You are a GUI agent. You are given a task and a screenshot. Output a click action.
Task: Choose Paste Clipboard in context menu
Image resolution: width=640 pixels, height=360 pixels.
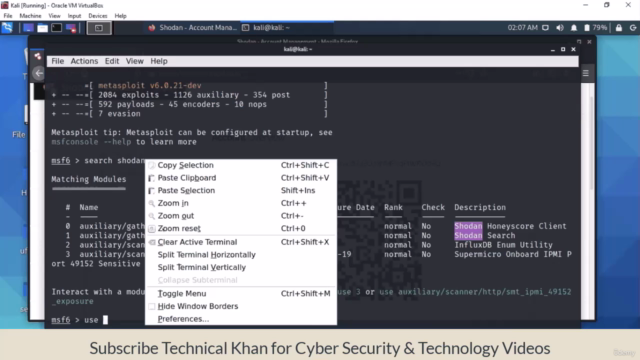(241, 178)
